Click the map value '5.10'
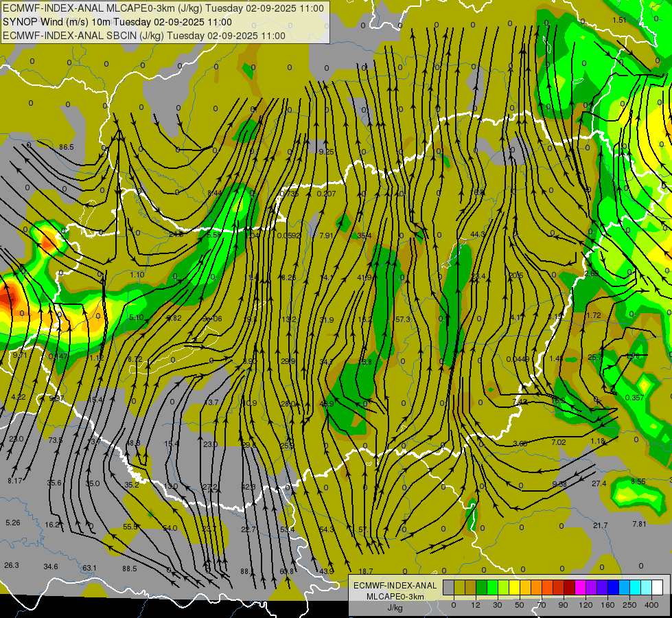672x618 pixels. tap(137, 317)
